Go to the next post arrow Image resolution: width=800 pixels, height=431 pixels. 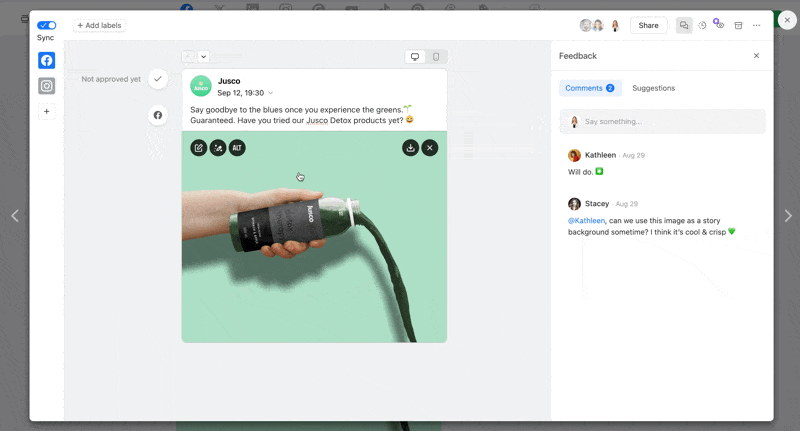[x=788, y=216]
